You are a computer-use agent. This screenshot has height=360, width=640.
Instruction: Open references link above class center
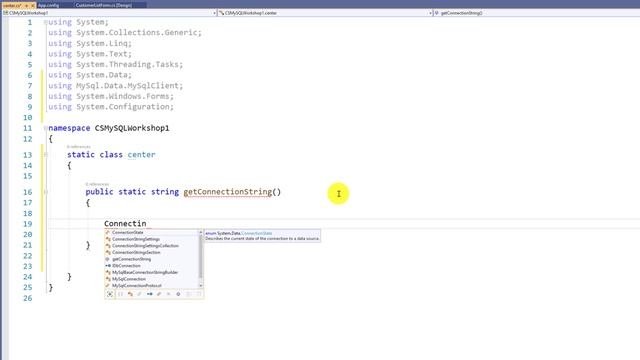coord(78,147)
